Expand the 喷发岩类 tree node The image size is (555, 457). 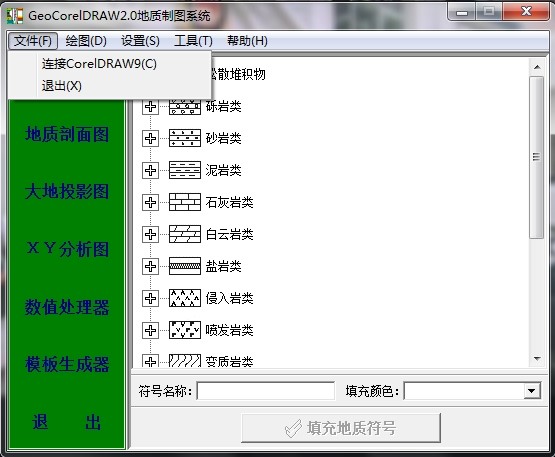click(150, 330)
